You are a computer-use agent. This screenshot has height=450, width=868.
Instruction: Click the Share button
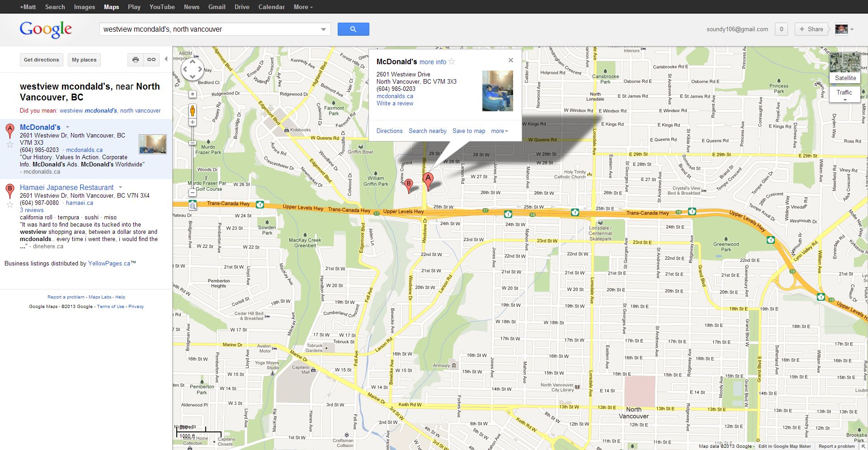click(811, 29)
